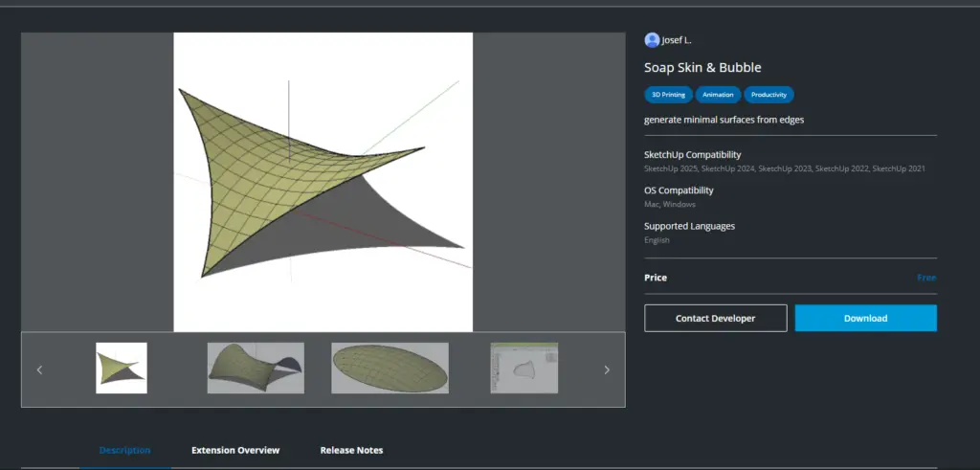Click the Josef L. avatar icon

point(652,40)
